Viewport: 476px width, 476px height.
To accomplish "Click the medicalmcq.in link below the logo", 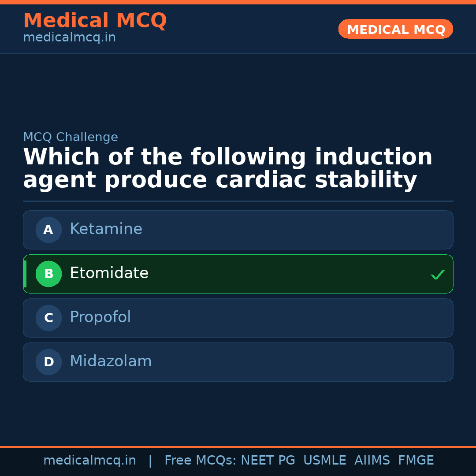I will click(x=69, y=37).
